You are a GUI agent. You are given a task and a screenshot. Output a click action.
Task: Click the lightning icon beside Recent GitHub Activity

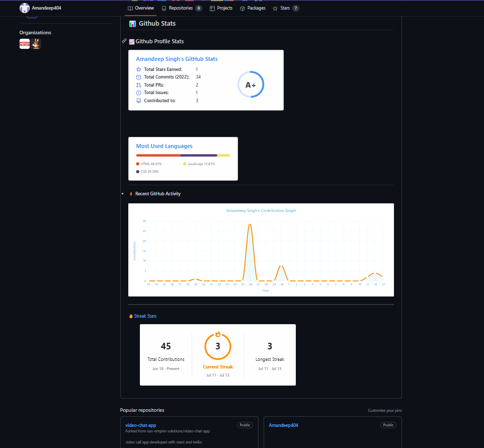(131, 194)
